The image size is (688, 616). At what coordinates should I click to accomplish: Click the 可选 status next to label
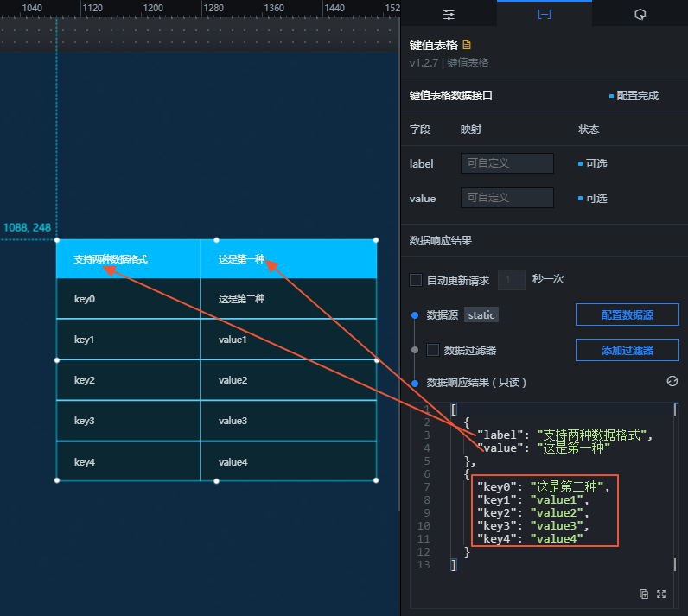[596, 163]
